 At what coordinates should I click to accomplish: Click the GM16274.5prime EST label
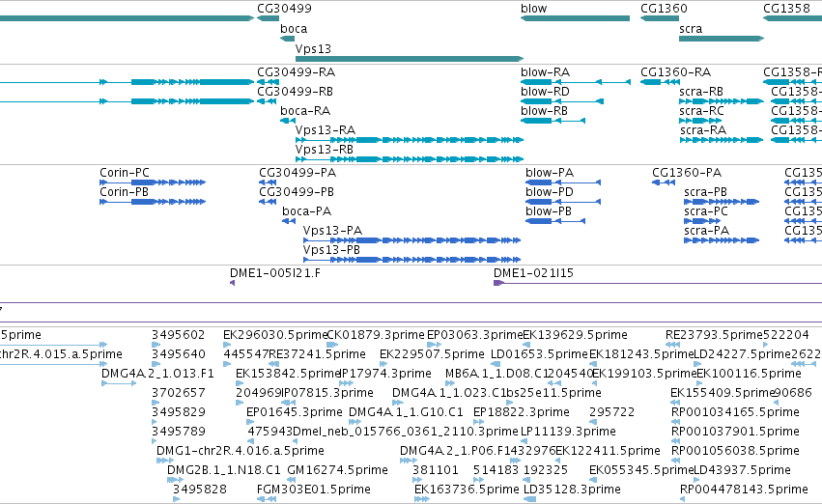pos(338,470)
